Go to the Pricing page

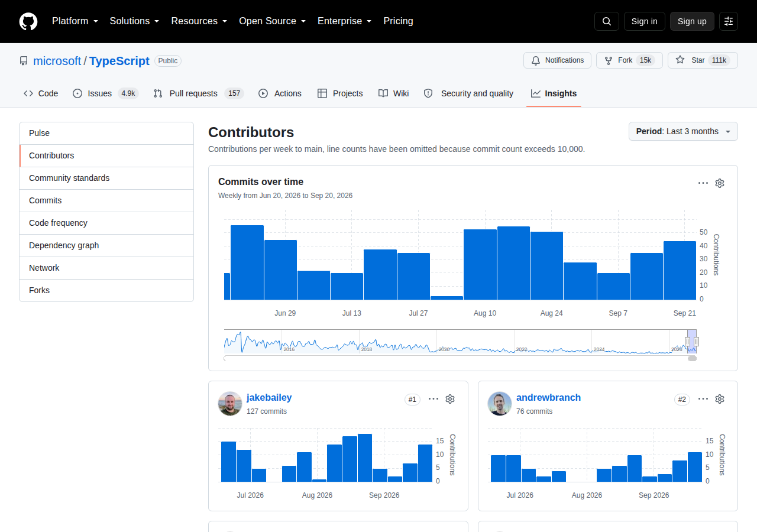tap(398, 21)
